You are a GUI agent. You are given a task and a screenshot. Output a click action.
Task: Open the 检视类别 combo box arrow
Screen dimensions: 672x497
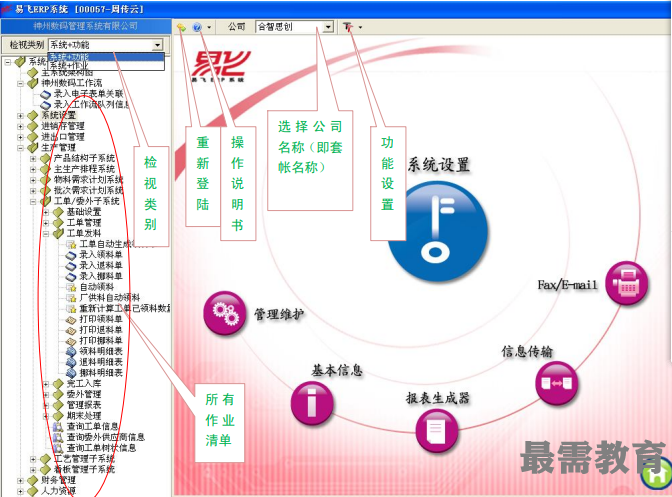click(x=158, y=45)
